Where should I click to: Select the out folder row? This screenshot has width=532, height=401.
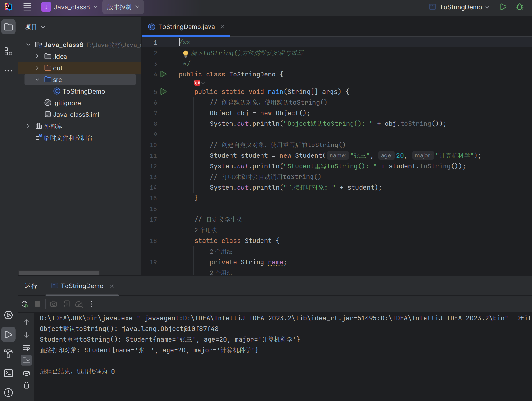pyautogui.click(x=80, y=68)
